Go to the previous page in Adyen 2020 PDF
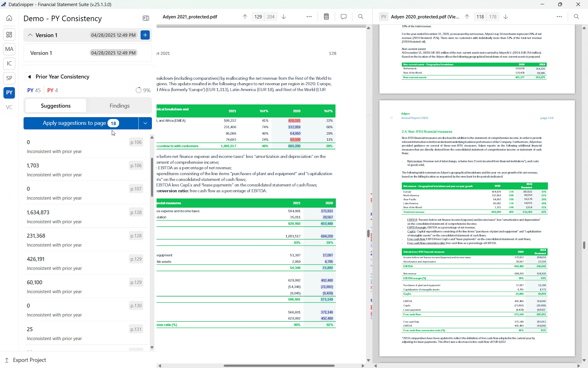This screenshot has height=368, width=588. [467, 17]
